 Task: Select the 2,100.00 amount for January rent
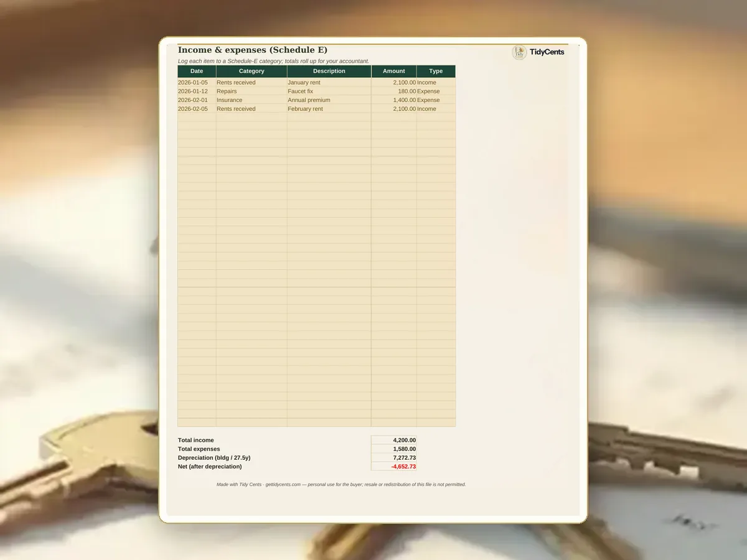(x=394, y=83)
